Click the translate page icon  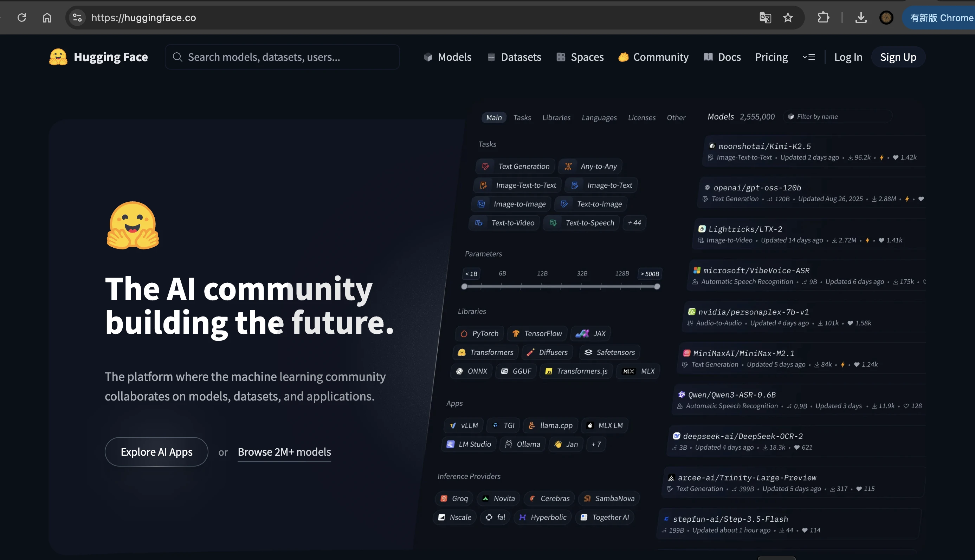pyautogui.click(x=765, y=18)
